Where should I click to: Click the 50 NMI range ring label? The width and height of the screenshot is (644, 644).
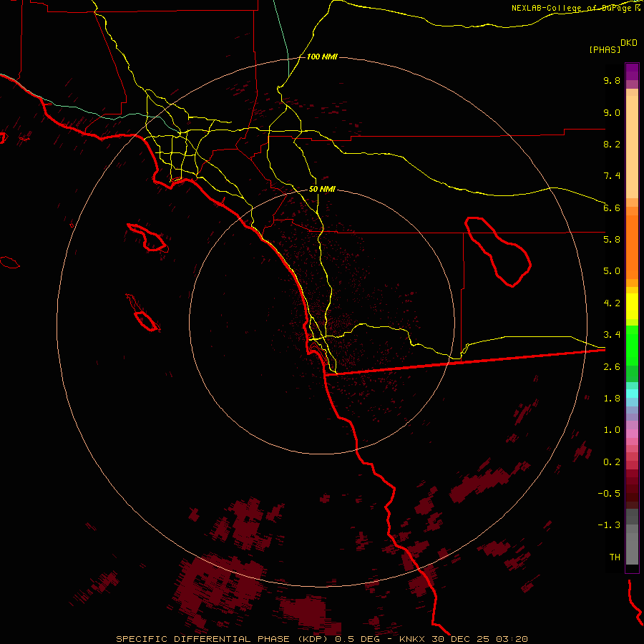point(323,190)
